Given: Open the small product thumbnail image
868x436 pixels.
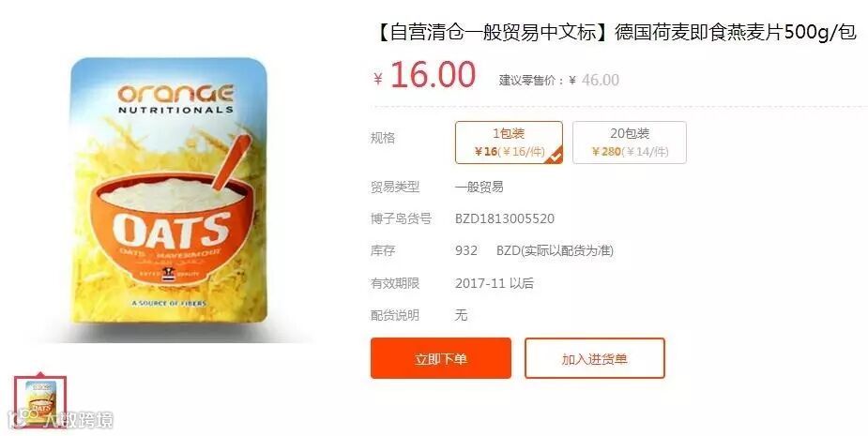Looking at the screenshot, I should 40,401.
